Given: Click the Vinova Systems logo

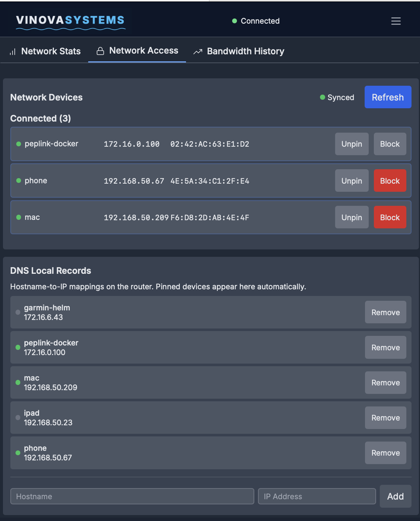Looking at the screenshot, I should point(70,21).
